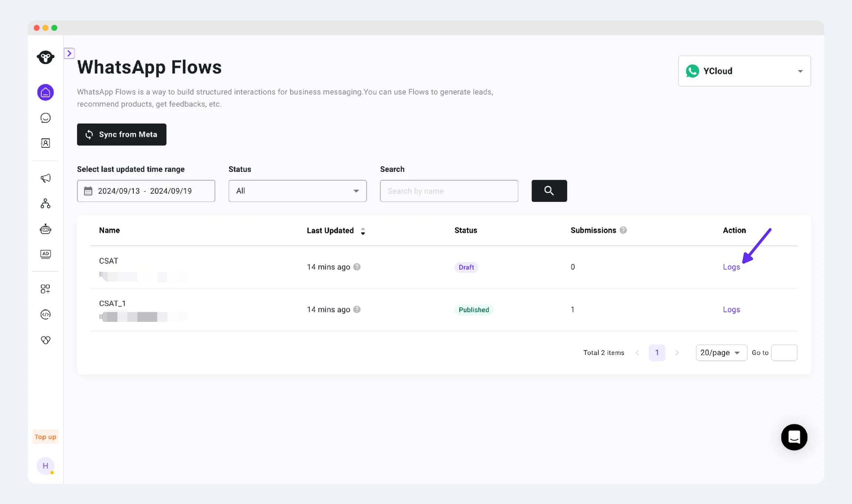Open the AD ads sidebar icon
The width and height of the screenshot is (852, 504).
click(x=45, y=254)
